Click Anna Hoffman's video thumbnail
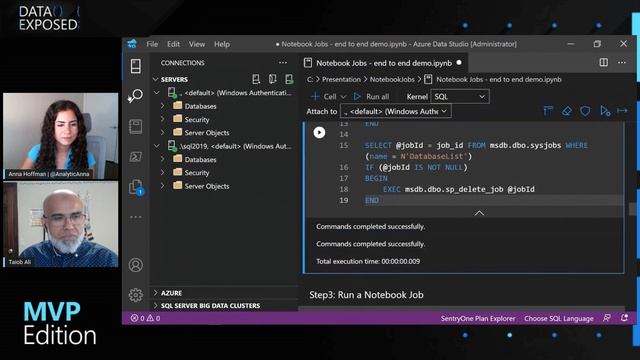 (x=60, y=136)
